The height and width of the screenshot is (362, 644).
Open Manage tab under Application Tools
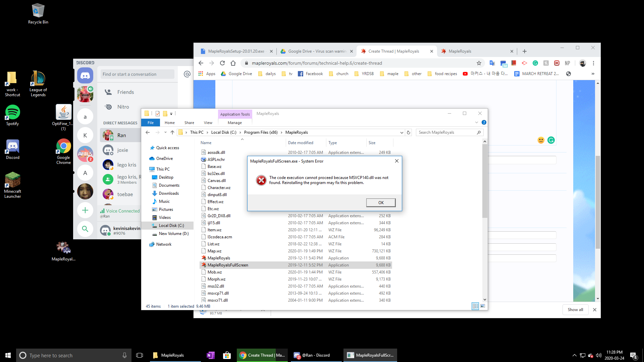[x=235, y=123]
